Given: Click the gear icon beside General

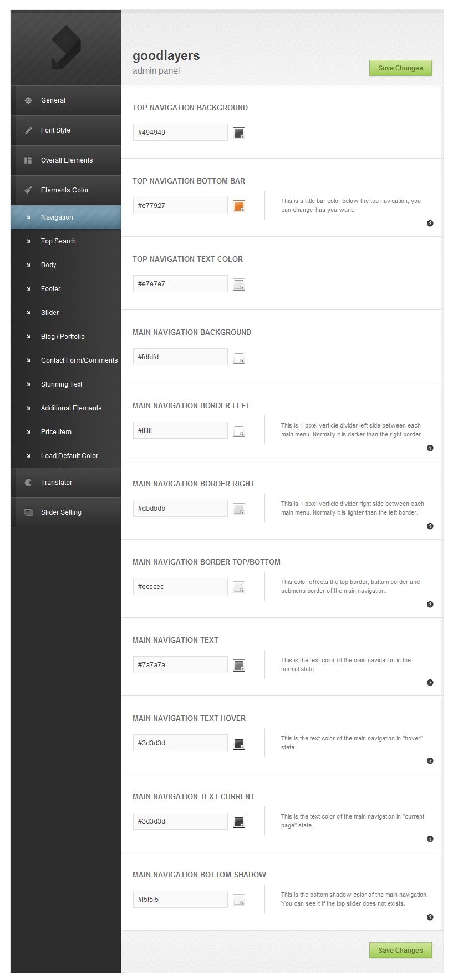Looking at the screenshot, I should 28,100.
